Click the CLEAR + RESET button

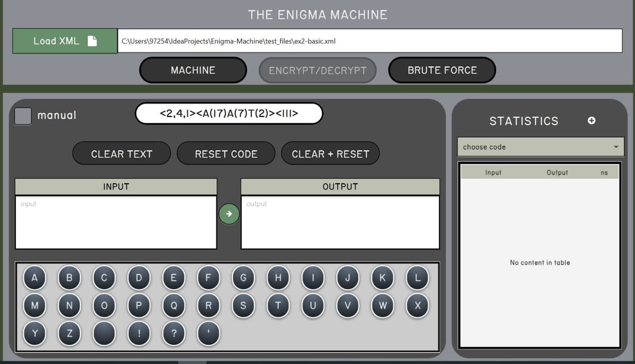coord(330,153)
